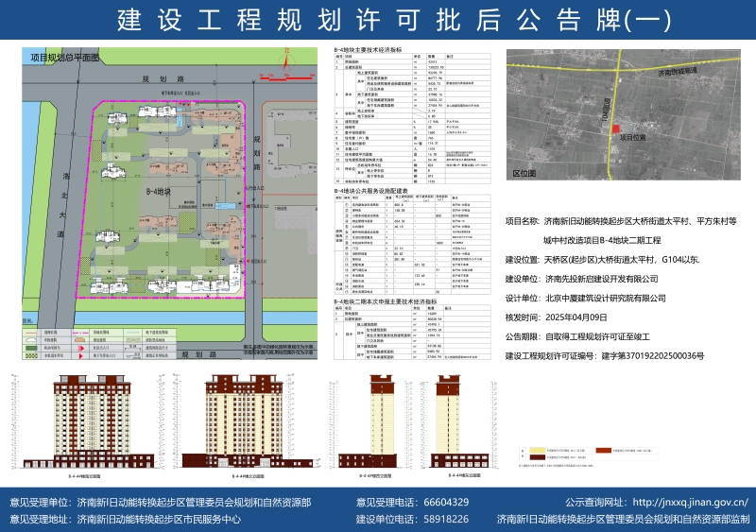Image resolution: width=756 pixels, height=532 pixels.
Task: Click the feedback phone number 66604329
Action: [447, 502]
